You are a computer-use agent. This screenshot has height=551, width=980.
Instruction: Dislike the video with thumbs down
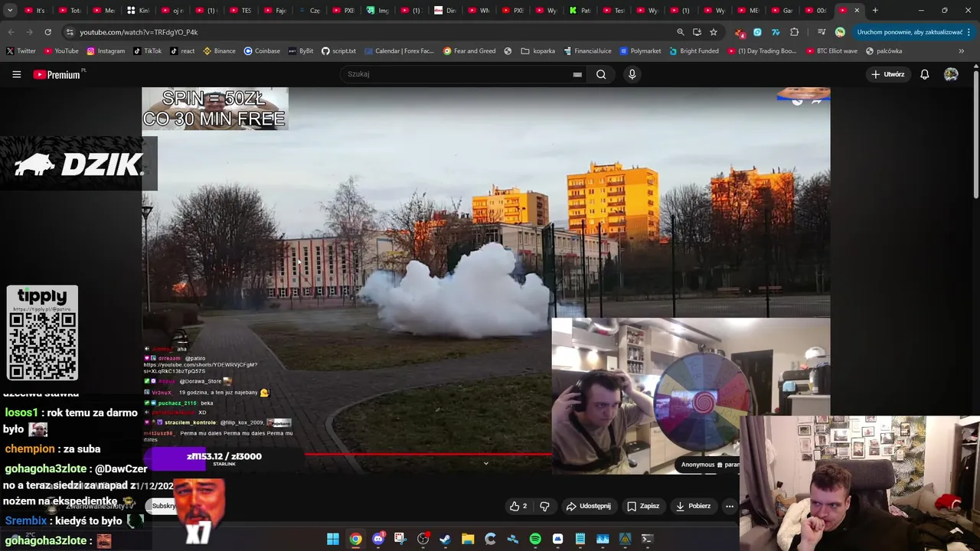point(544,506)
